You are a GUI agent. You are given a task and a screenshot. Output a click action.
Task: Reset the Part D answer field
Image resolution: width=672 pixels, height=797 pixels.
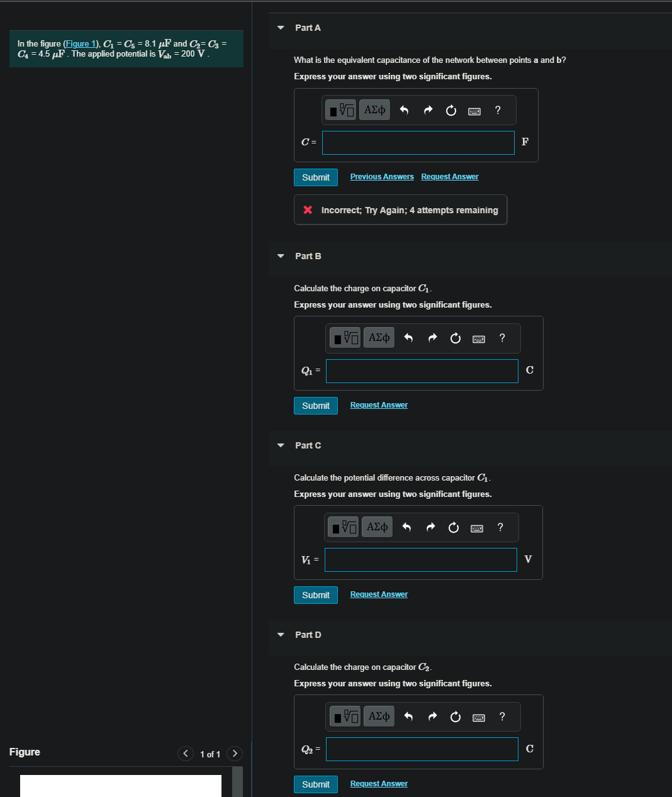pos(456,717)
